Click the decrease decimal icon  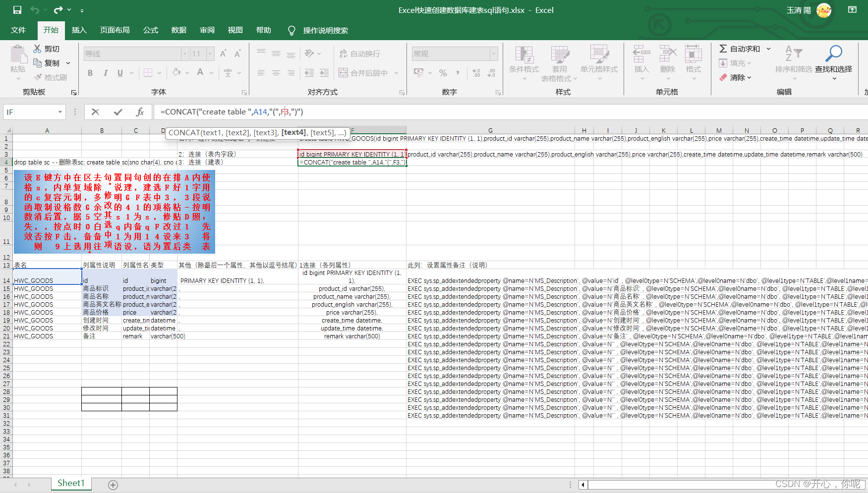[x=491, y=73]
